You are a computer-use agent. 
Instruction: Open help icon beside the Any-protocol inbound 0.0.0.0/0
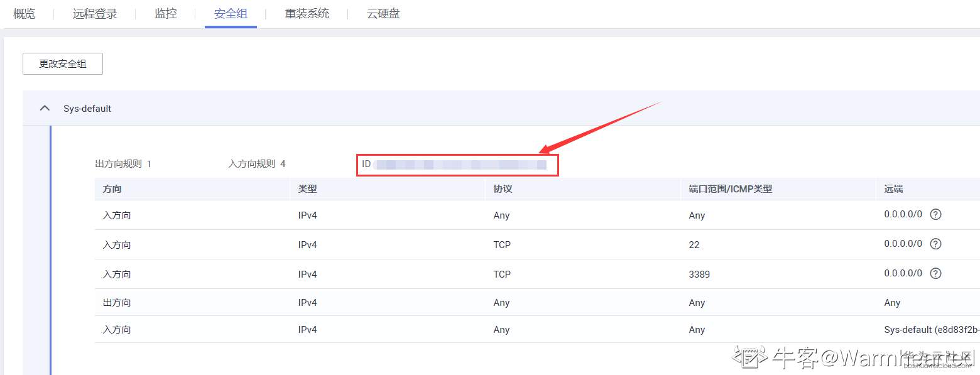tap(935, 214)
